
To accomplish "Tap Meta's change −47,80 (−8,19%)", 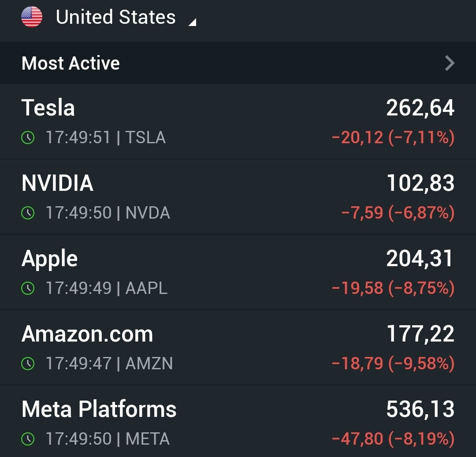I will click(393, 439).
